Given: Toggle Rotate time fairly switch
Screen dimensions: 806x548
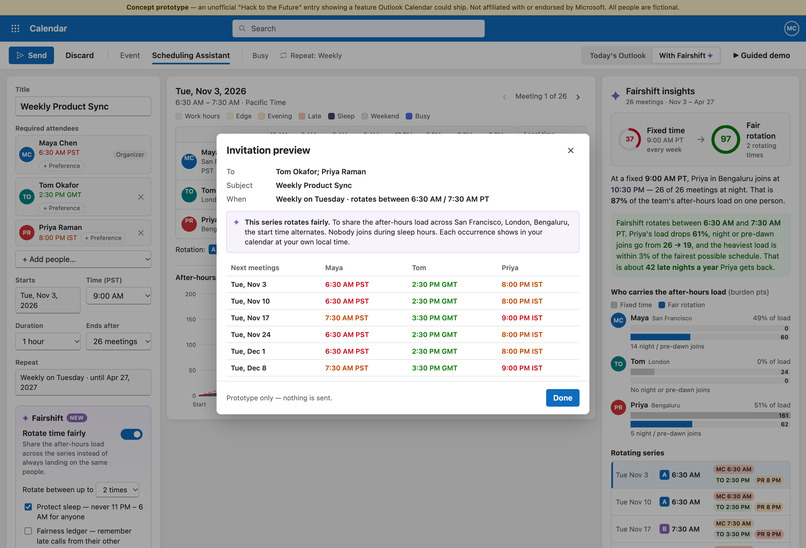Looking at the screenshot, I should (x=132, y=434).
